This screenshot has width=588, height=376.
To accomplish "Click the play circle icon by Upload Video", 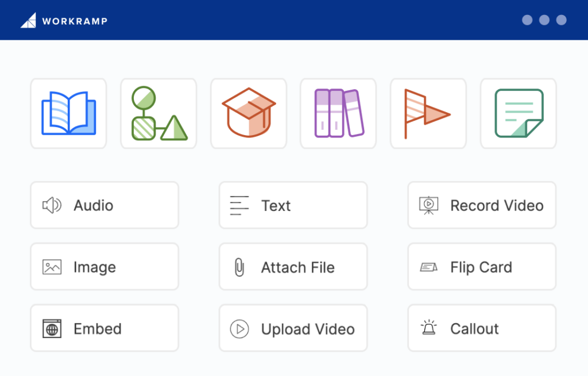I will coord(239,329).
